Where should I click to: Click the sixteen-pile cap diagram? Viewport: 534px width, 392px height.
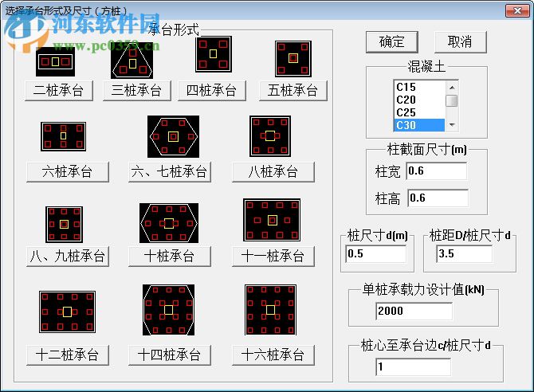[270, 310]
